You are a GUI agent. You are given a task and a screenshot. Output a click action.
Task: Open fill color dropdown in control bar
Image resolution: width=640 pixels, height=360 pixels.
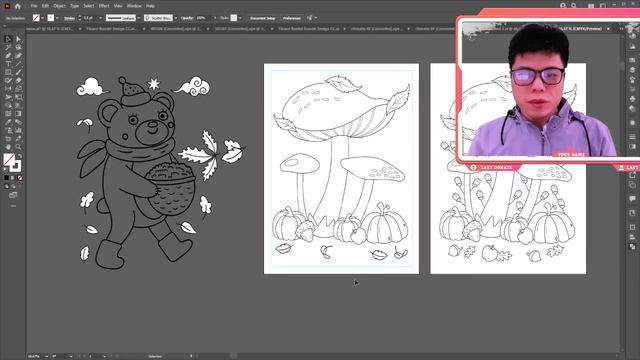[42, 18]
